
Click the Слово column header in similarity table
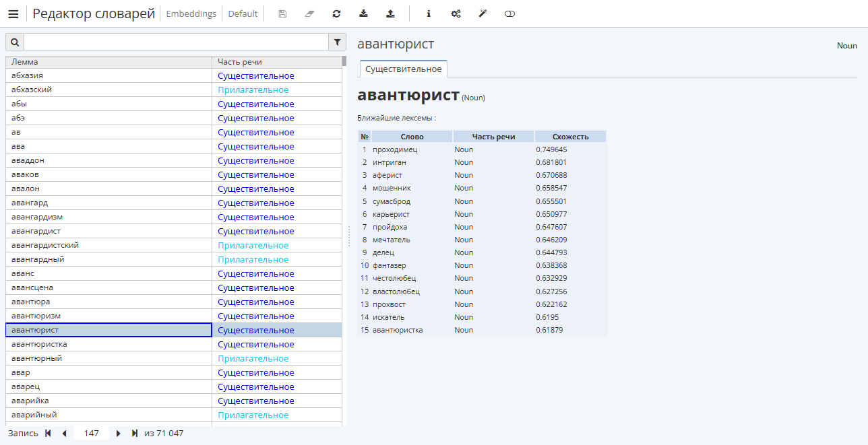point(412,137)
